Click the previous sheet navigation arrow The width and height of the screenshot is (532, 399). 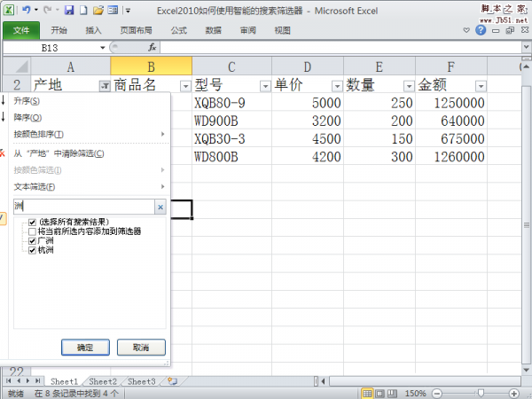tap(19, 381)
